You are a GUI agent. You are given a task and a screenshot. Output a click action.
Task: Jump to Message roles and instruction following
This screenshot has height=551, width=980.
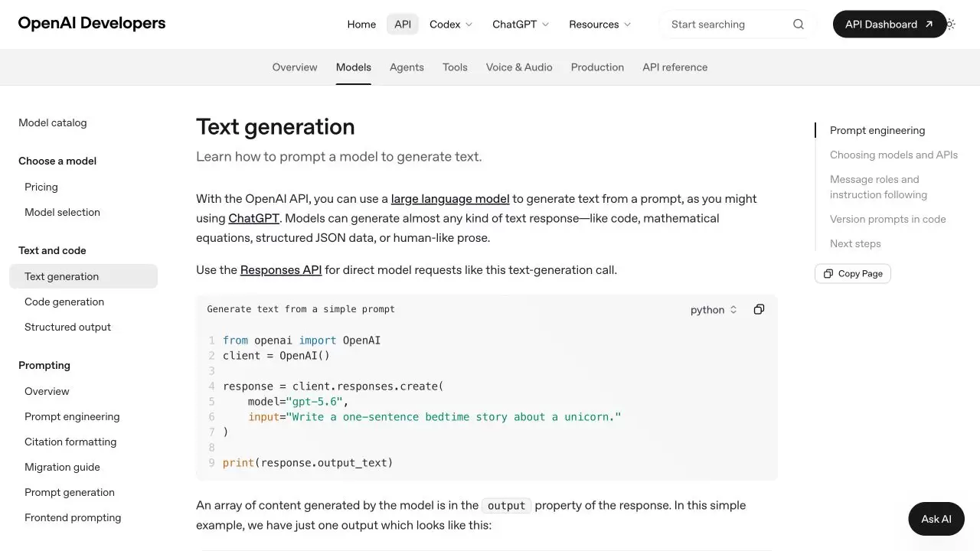point(878,187)
